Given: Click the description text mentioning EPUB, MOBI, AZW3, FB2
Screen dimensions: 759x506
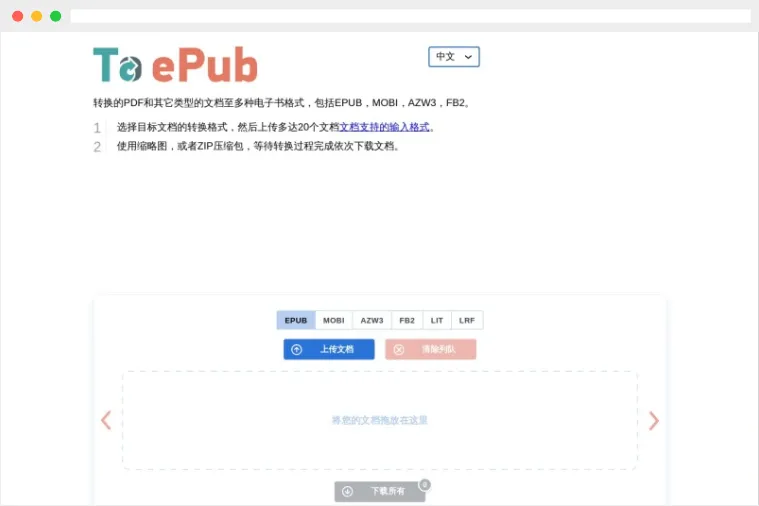Looking at the screenshot, I should (281, 103).
